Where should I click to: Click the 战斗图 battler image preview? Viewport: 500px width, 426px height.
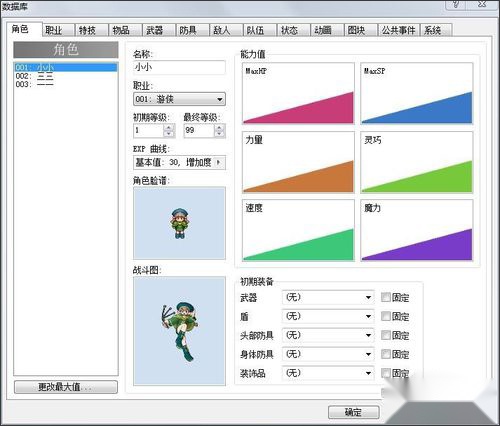[x=179, y=331]
